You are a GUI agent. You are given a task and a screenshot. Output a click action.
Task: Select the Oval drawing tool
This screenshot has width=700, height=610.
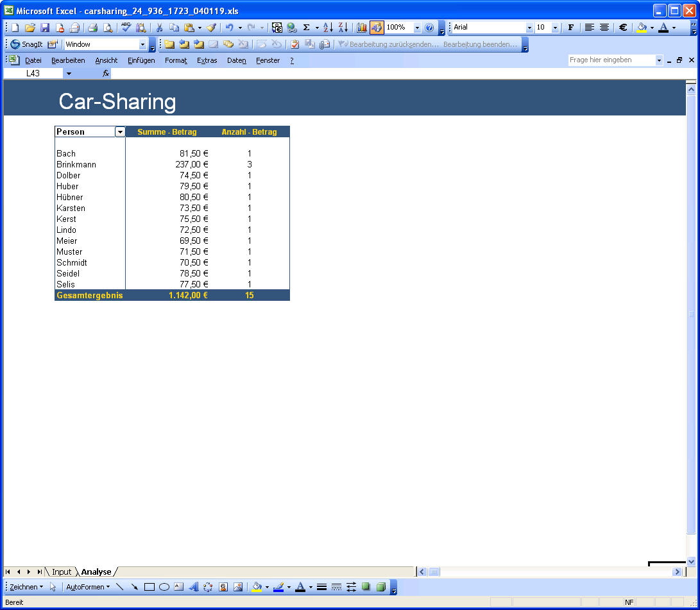pos(164,587)
